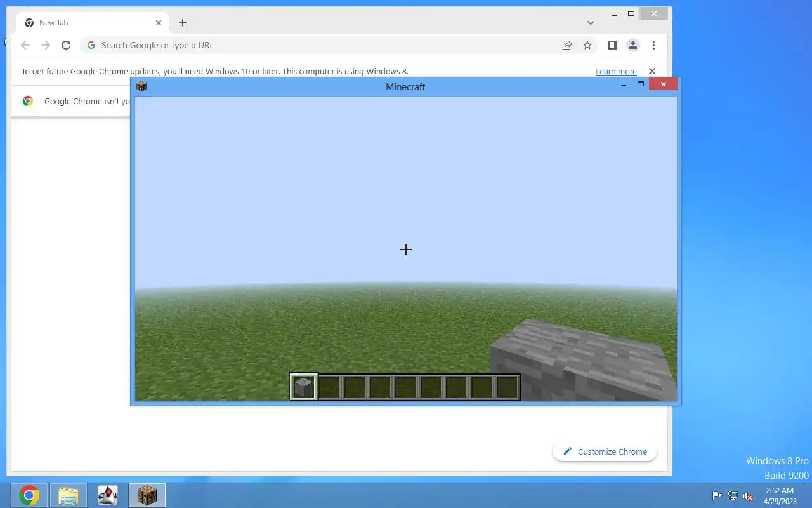Close the New Tab tab
The height and width of the screenshot is (508, 812).
[x=159, y=23]
